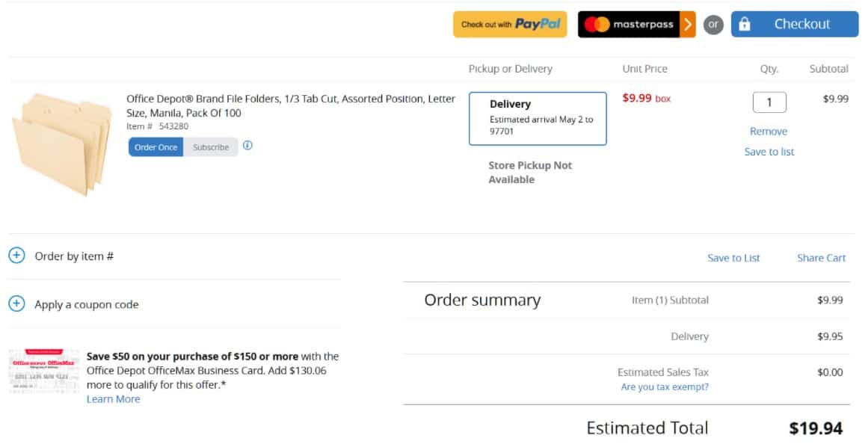Select the Order Once purchase option
The image size is (868, 444).
[x=156, y=147]
